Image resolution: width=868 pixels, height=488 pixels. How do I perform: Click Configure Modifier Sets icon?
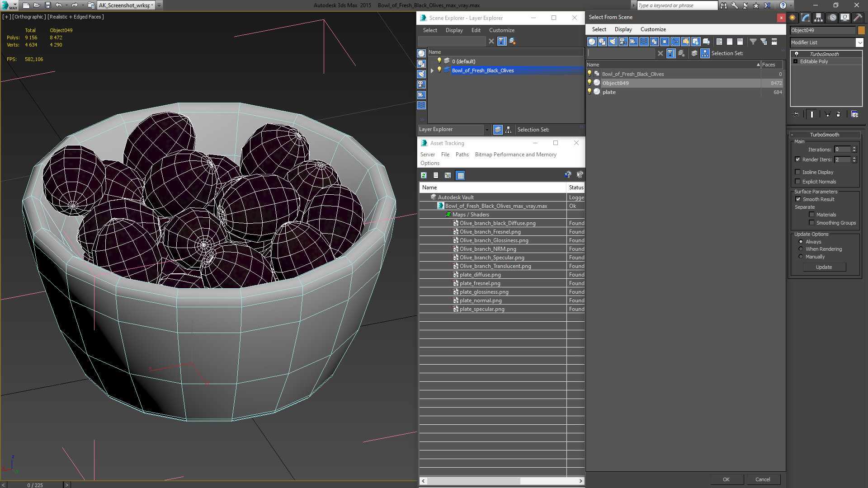click(854, 114)
